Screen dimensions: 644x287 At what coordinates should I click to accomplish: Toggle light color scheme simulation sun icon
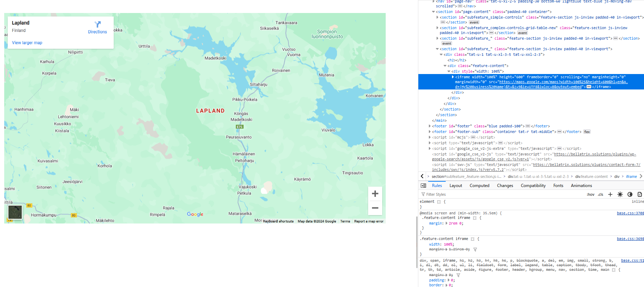click(620, 194)
